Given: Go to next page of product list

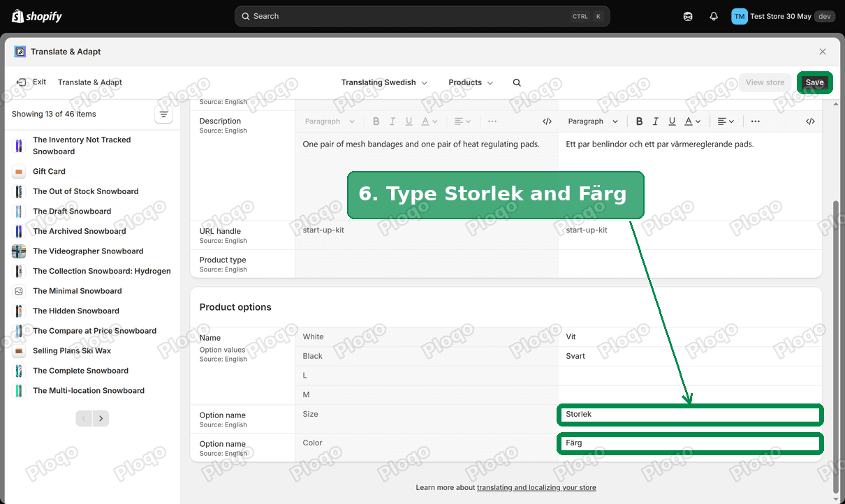Looking at the screenshot, I should [x=101, y=419].
